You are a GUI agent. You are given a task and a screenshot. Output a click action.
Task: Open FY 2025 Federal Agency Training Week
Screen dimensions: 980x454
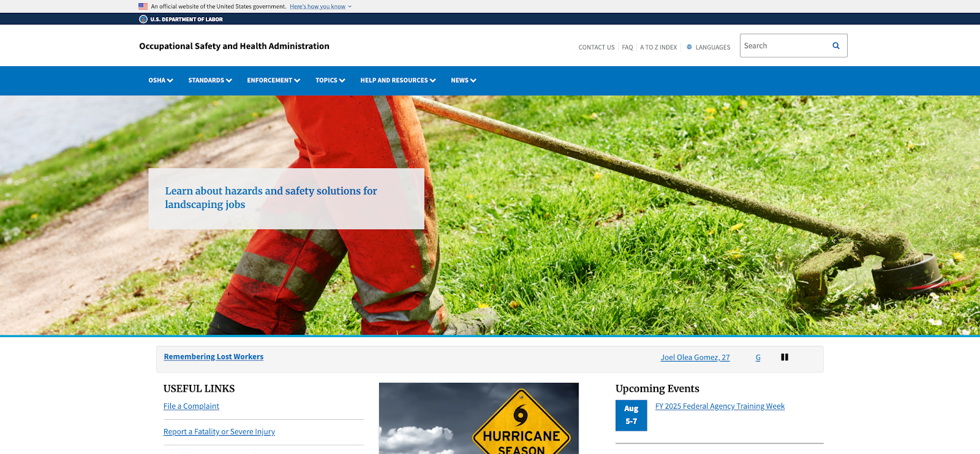click(x=720, y=406)
